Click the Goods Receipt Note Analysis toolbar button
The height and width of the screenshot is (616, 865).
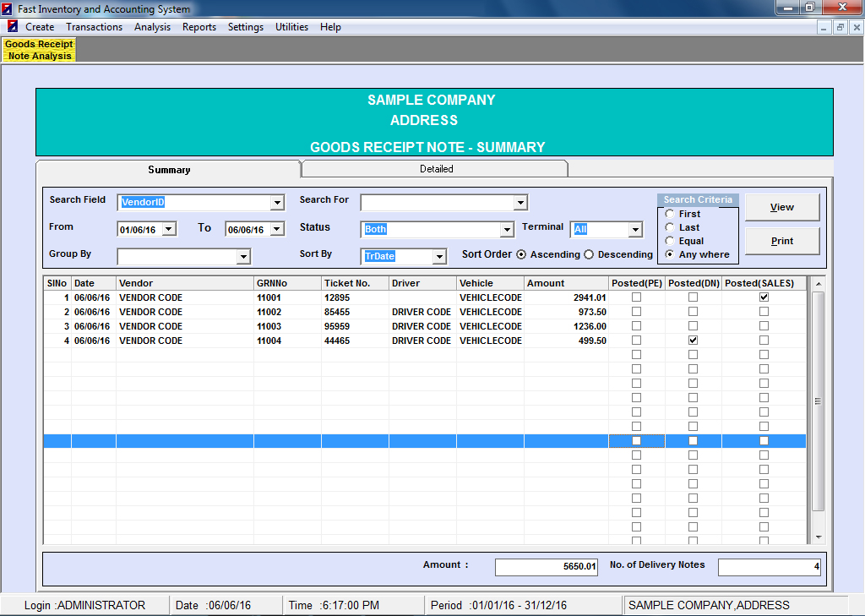coord(40,50)
